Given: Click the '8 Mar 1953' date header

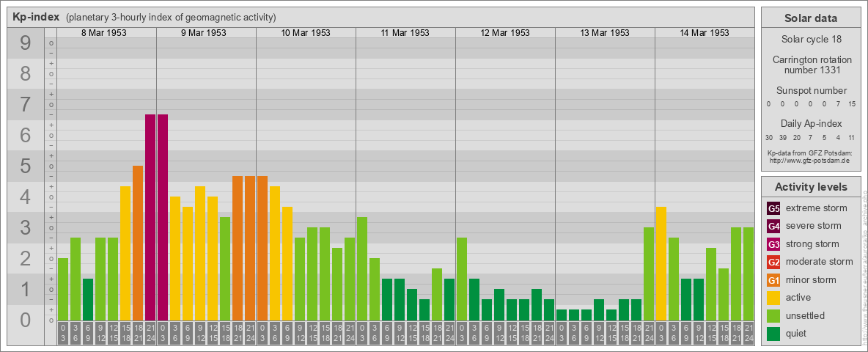Looking at the screenshot, I should click(104, 33).
